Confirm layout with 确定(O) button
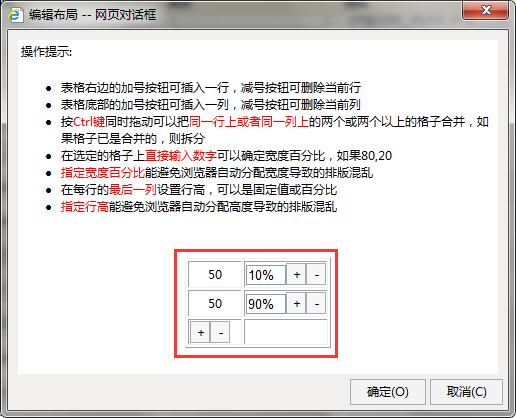516x418 pixels. 388,392
